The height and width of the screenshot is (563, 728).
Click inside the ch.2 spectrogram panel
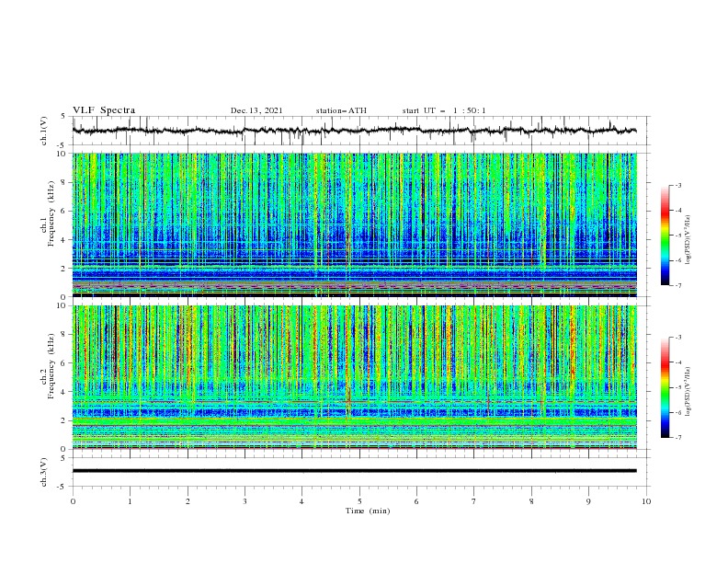354,377
